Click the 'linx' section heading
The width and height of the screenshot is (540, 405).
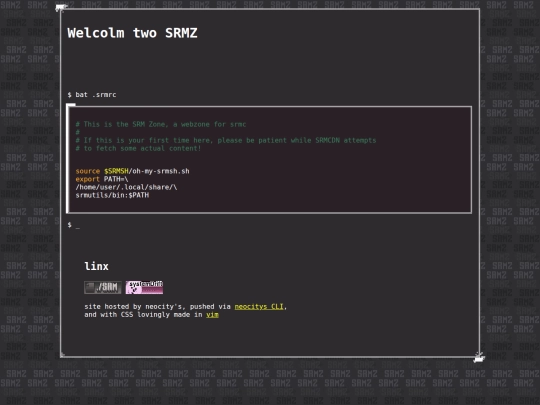pos(96,266)
